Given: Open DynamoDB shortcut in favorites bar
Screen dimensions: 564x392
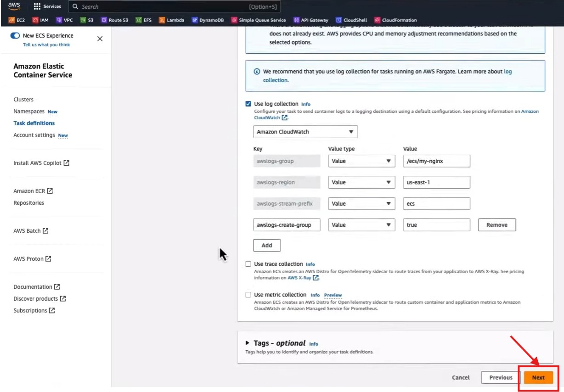Looking at the screenshot, I should (208, 20).
